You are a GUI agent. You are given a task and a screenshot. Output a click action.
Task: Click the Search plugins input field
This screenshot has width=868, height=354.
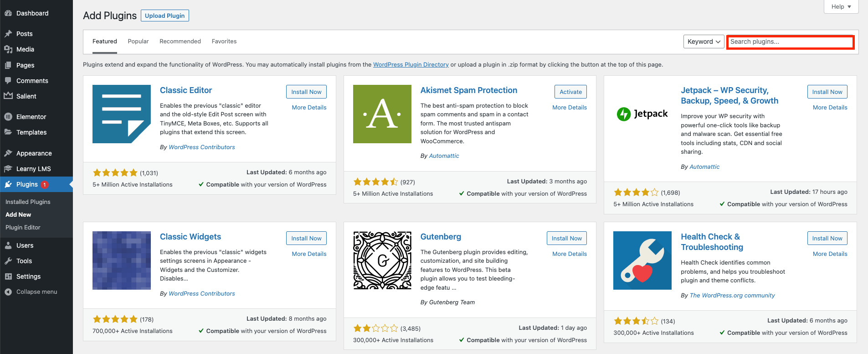click(791, 42)
